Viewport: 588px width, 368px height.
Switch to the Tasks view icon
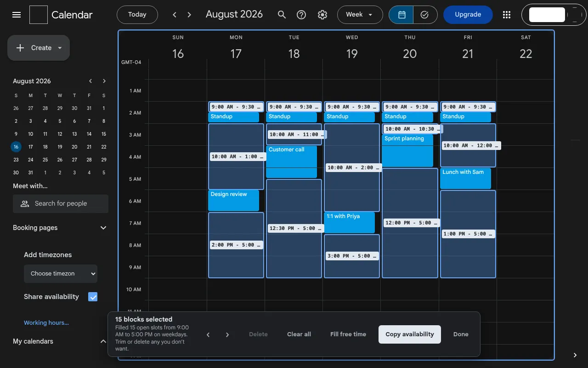click(x=425, y=15)
